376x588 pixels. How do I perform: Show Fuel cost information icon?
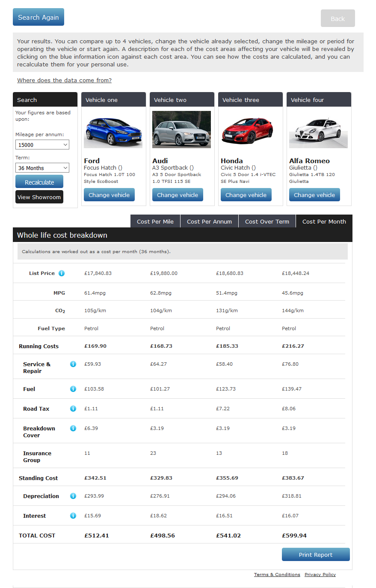[73, 389]
